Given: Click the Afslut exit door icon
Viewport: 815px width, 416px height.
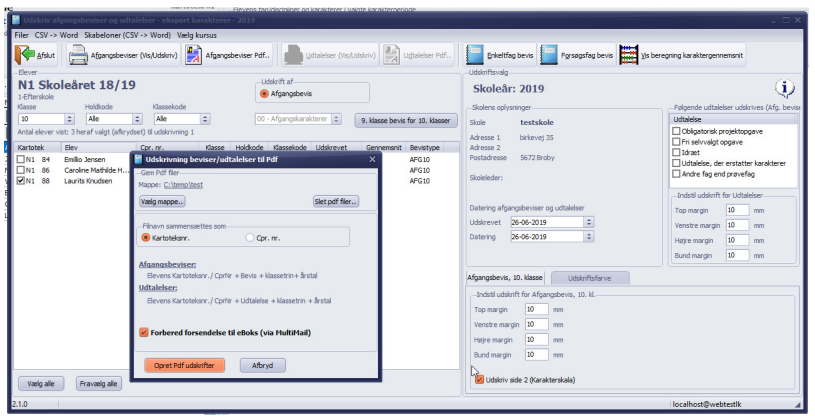Looking at the screenshot, I should coord(24,55).
